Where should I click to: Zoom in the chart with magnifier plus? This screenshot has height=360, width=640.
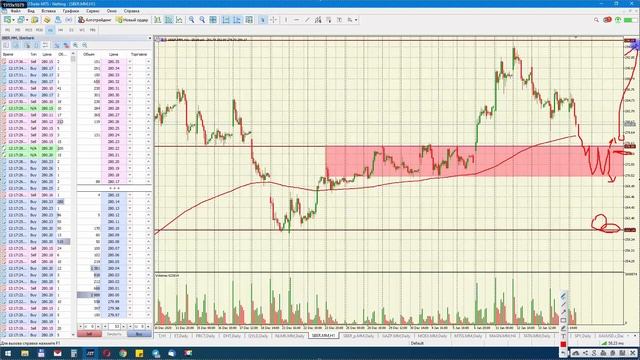pos(191,20)
